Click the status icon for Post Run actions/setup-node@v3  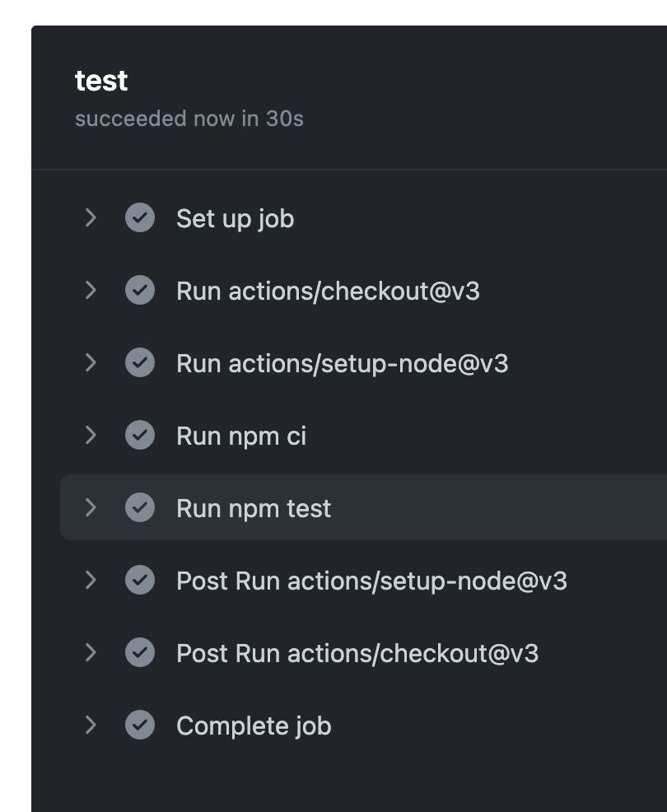pos(140,581)
